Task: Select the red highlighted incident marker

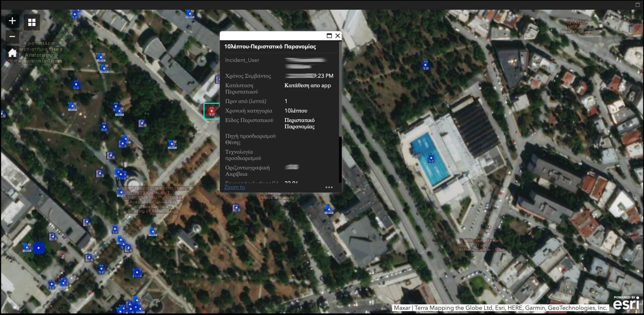Action: (x=211, y=111)
